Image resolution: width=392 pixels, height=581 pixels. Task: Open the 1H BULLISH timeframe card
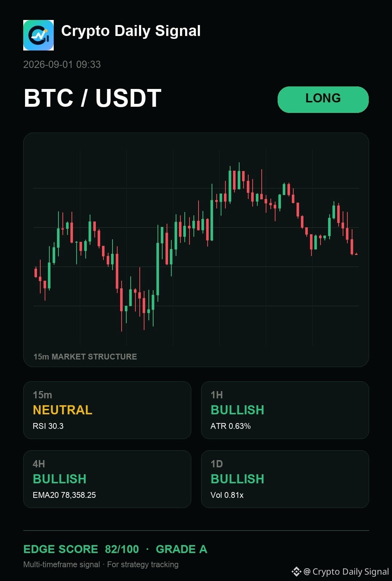285,410
